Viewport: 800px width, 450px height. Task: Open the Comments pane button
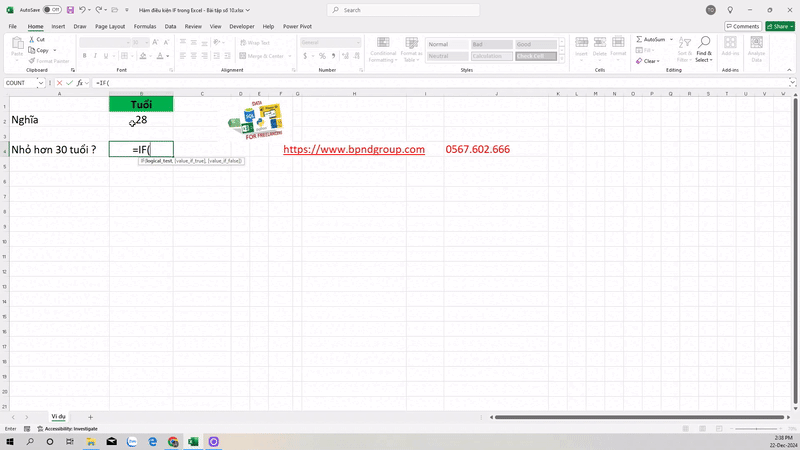click(x=743, y=27)
